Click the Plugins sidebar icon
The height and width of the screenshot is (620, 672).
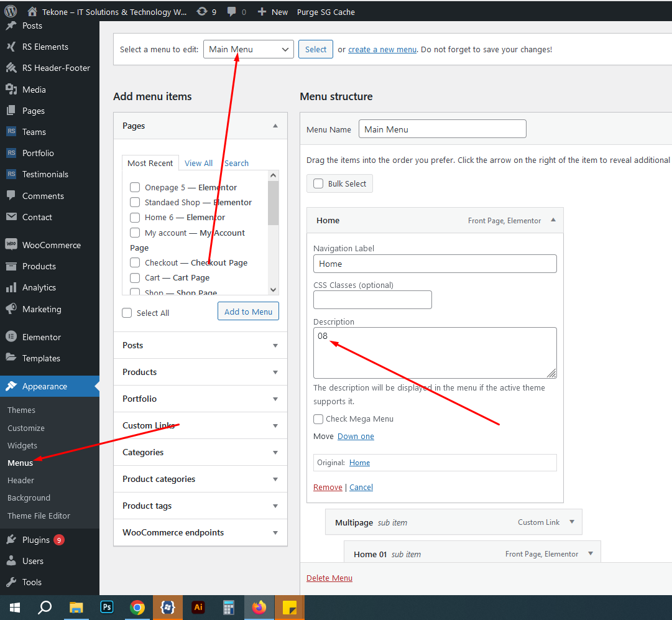11,539
